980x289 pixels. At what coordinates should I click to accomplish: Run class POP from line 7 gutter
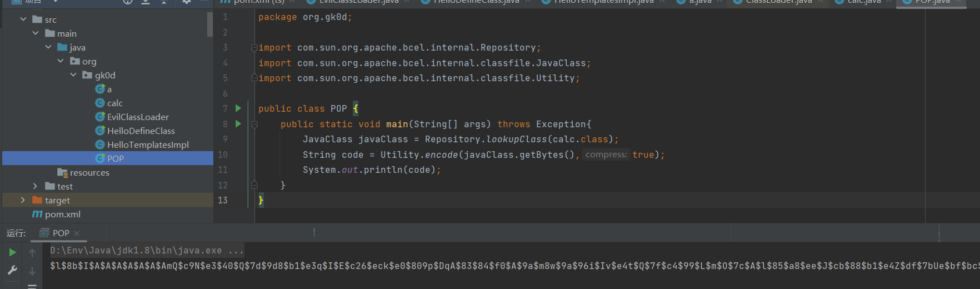[x=238, y=108]
